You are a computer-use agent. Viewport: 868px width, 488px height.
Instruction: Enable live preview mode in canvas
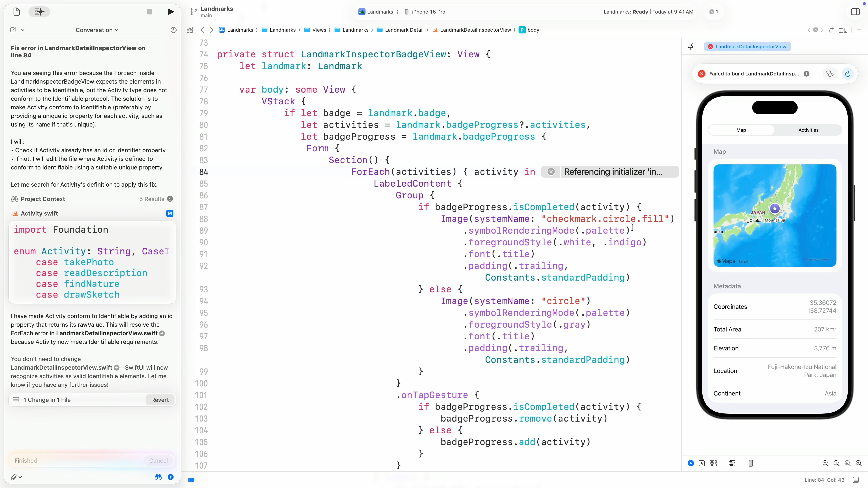click(x=690, y=463)
